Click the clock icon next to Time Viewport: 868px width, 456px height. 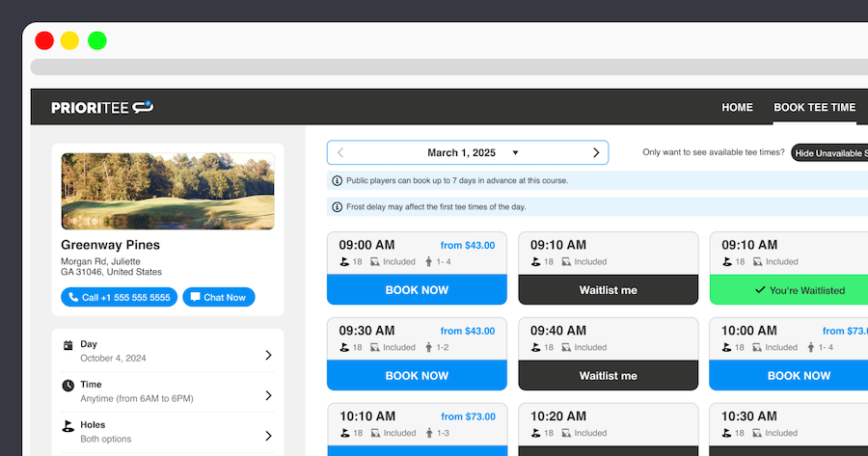(68, 386)
